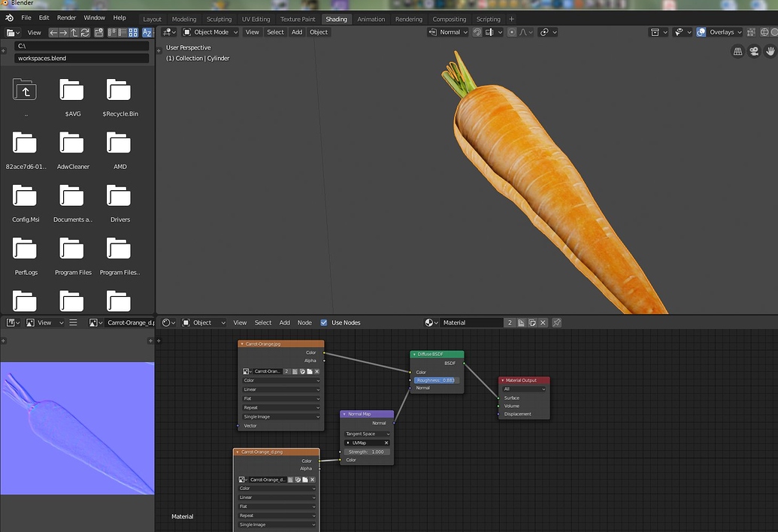Toggle X-Ray view in the 3D viewport
This screenshot has width=778, height=532.
(x=752, y=32)
